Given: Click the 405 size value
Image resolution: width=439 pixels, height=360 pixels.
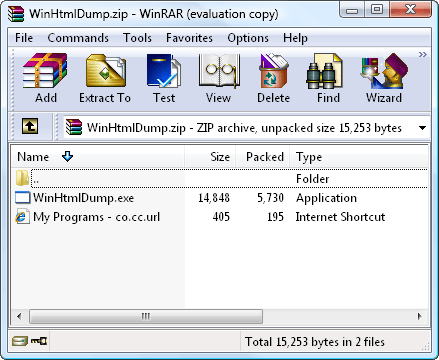Looking at the screenshot, I should 221,217.
